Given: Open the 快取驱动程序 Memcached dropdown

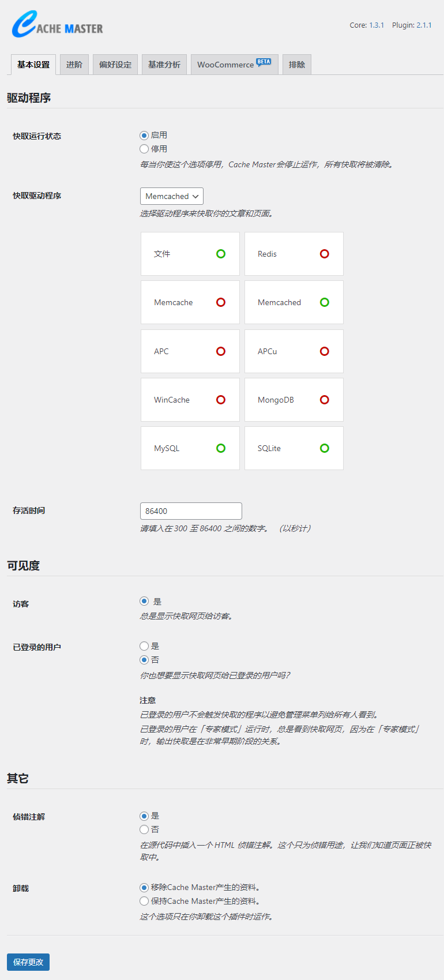Looking at the screenshot, I should point(172,196).
